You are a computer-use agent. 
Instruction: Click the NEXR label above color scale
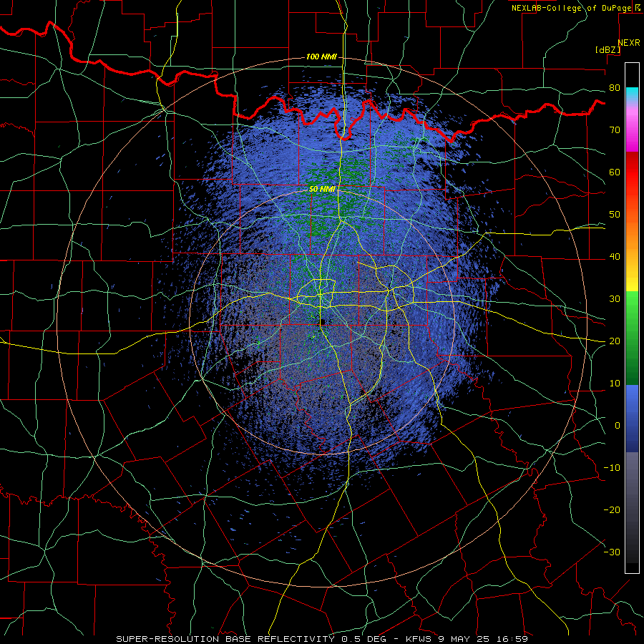[x=629, y=43]
